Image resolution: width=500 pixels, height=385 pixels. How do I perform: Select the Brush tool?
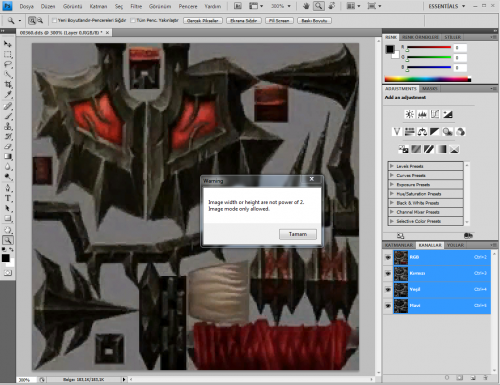tap(7, 116)
